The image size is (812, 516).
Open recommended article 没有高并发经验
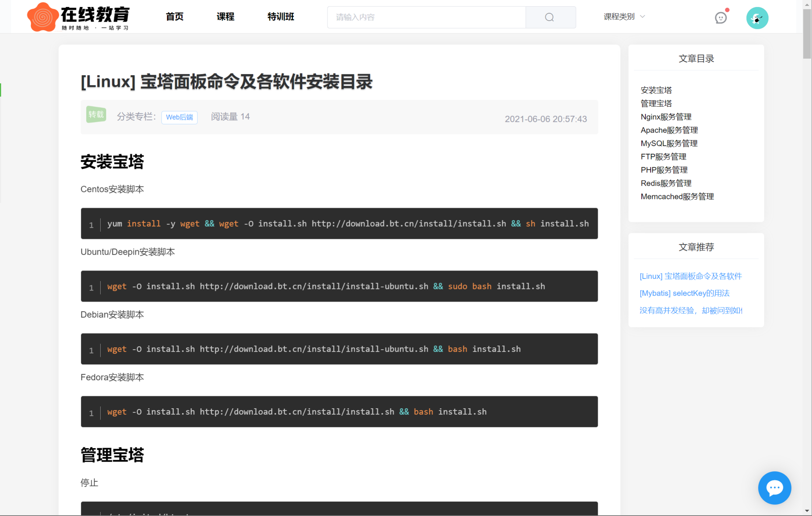[x=690, y=310]
